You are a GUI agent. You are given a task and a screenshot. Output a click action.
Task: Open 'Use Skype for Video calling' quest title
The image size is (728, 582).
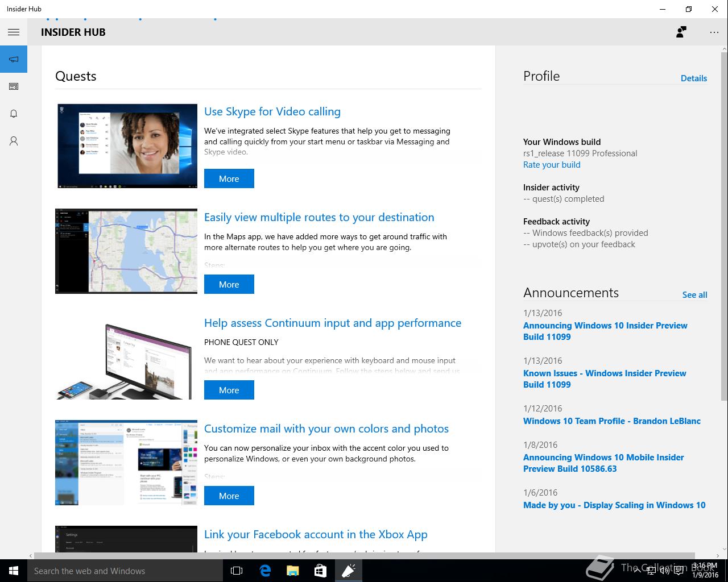pos(272,111)
